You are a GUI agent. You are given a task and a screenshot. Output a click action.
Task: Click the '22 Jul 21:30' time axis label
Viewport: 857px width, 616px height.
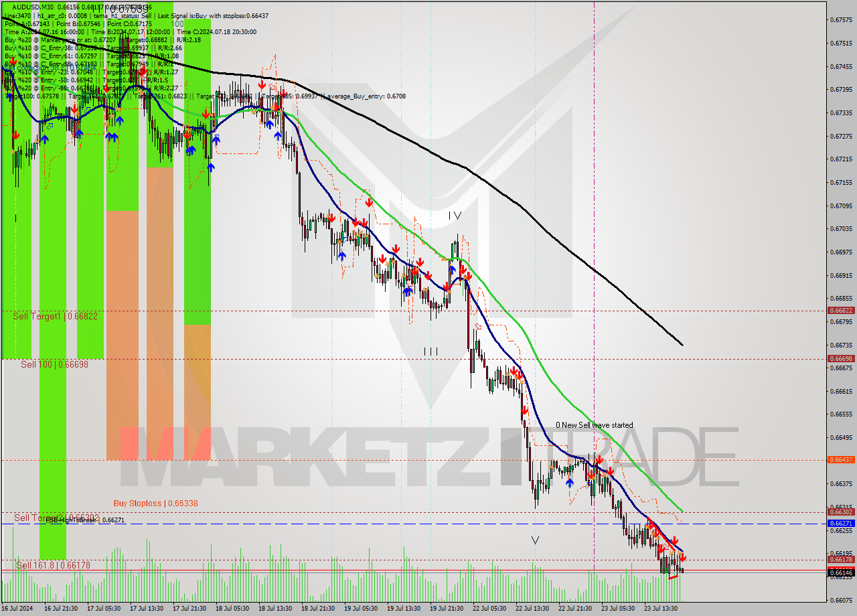[574, 609]
